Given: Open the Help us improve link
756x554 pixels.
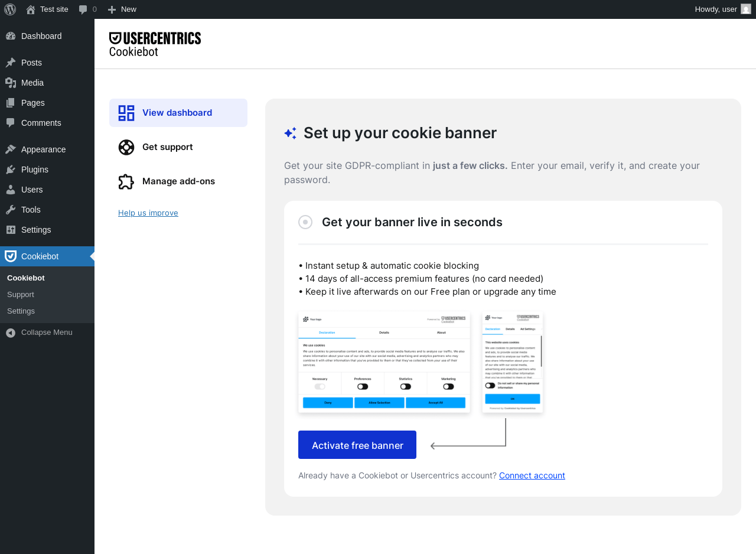Looking at the screenshot, I should [x=148, y=213].
